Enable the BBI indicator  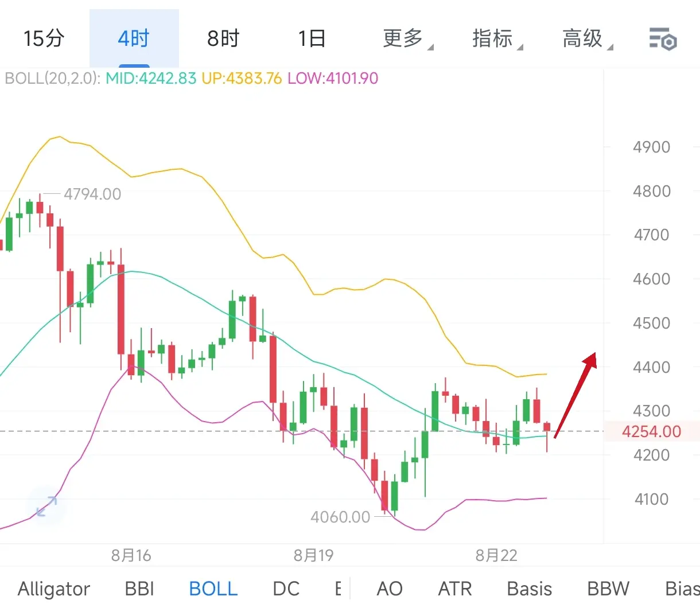[139, 588]
